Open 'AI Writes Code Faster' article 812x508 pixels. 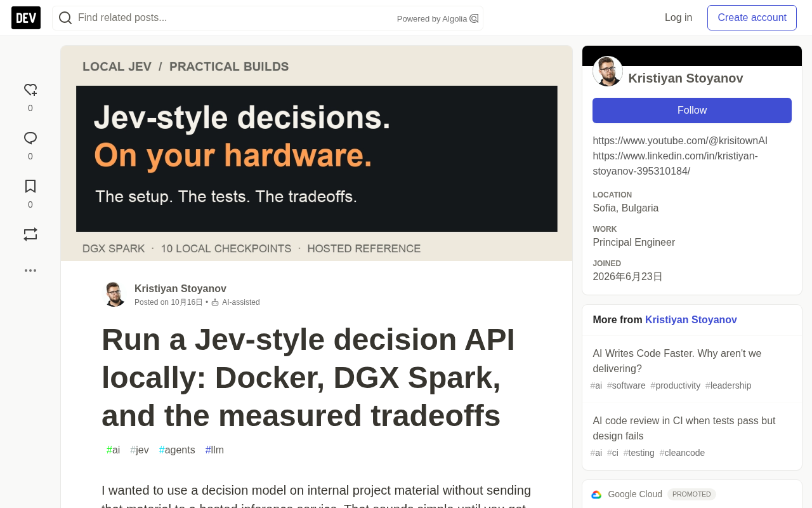click(677, 361)
